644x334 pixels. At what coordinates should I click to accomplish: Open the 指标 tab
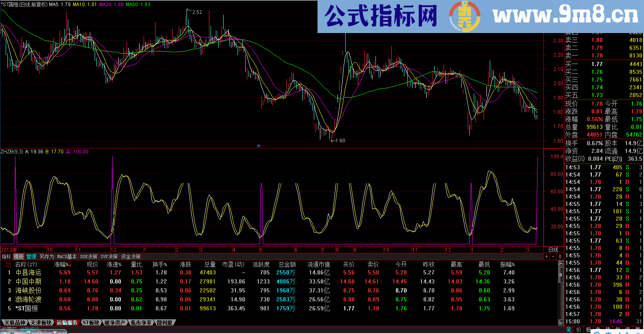[x=6, y=257]
